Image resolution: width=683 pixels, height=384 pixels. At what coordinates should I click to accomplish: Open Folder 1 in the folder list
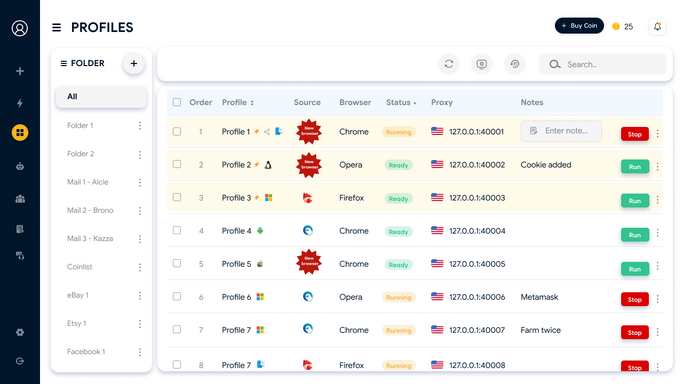[80, 125]
